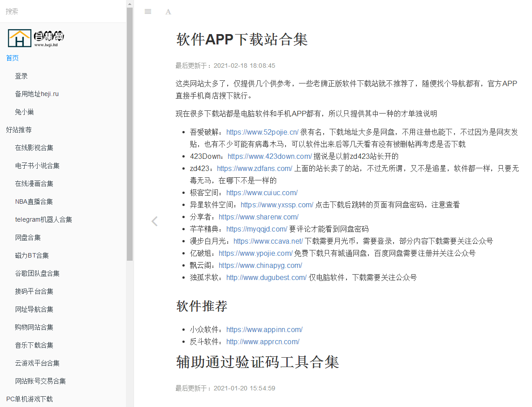Open telegram机器人合集 page
This screenshot has height=407, width=532.
tap(43, 220)
